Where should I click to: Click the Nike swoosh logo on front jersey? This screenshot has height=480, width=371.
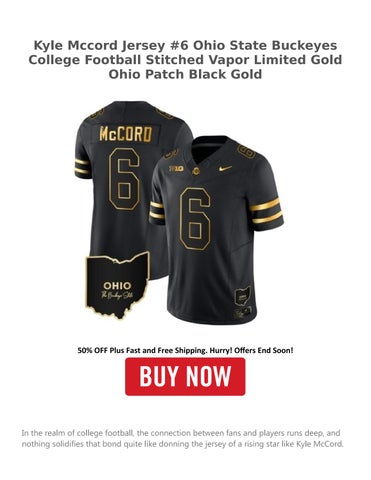(225, 168)
